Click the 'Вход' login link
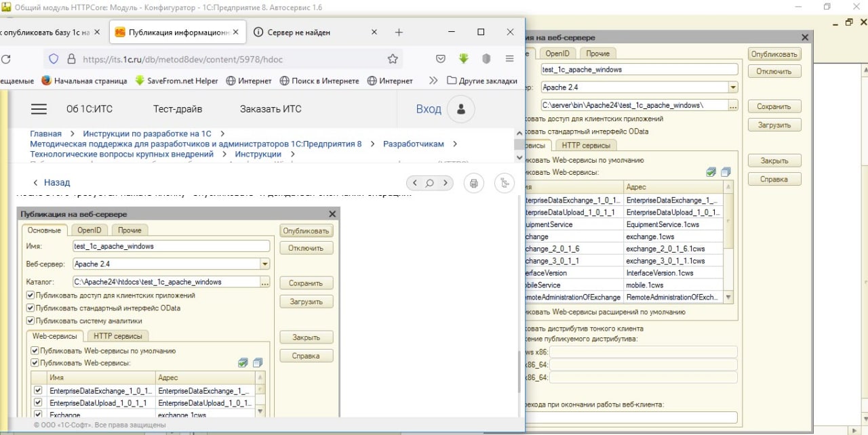The height and width of the screenshot is (435, 868). coord(429,109)
